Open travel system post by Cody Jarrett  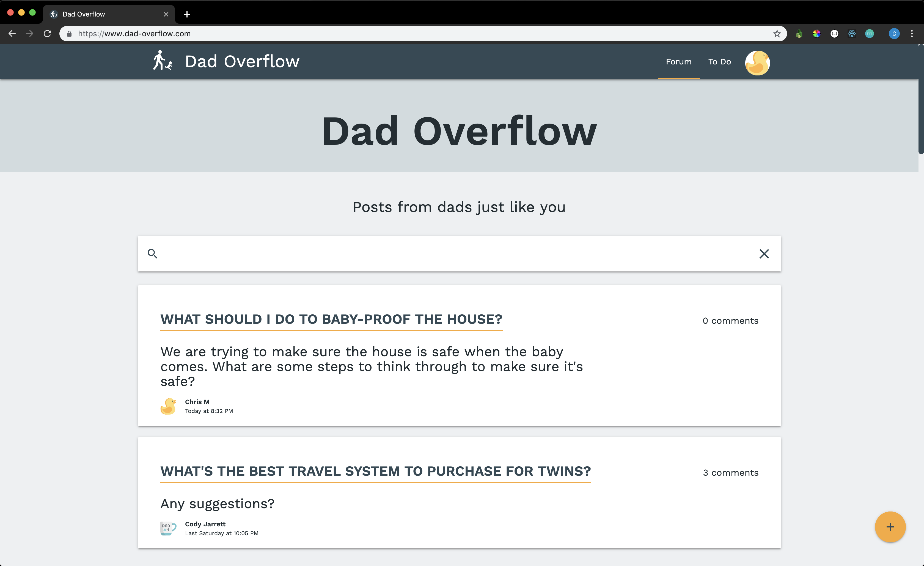pyautogui.click(x=376, y=471)
